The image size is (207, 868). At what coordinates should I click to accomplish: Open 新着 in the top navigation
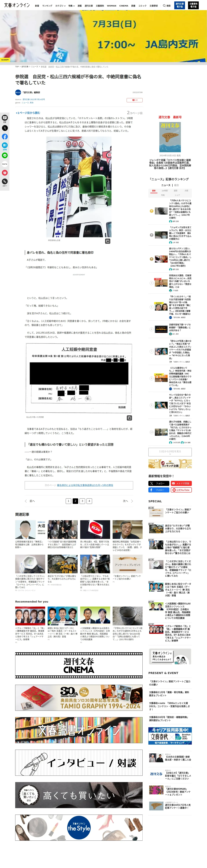click(37, 6)
